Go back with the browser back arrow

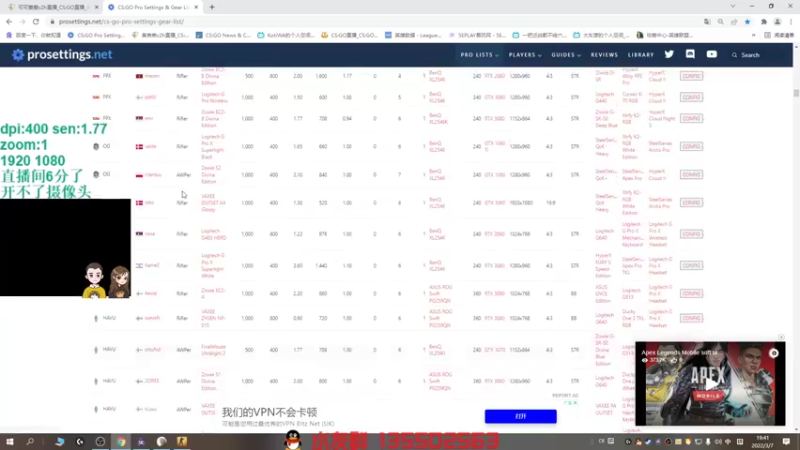point(9,21)
